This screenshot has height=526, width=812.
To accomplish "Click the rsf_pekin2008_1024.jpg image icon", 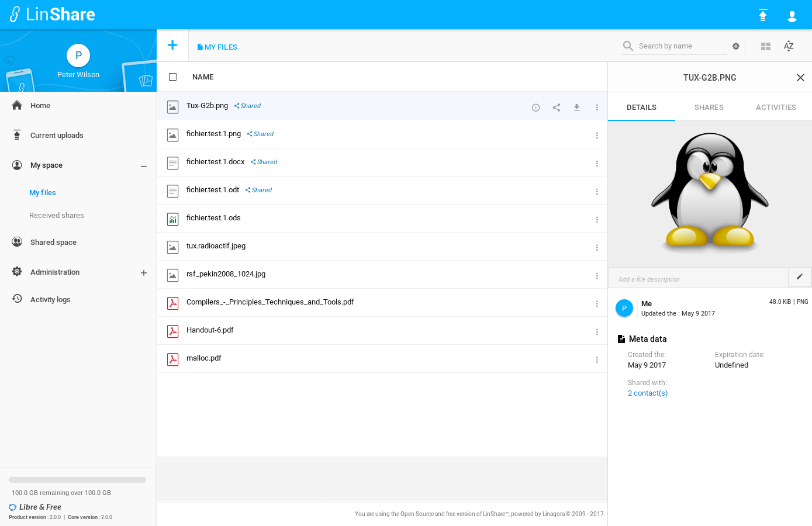I will click(172, 275).
